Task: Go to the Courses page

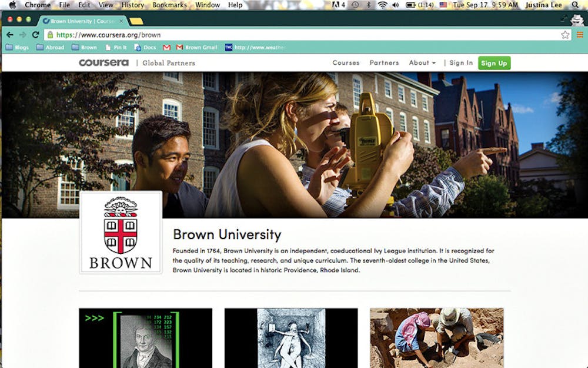Action: click(346, 63)
